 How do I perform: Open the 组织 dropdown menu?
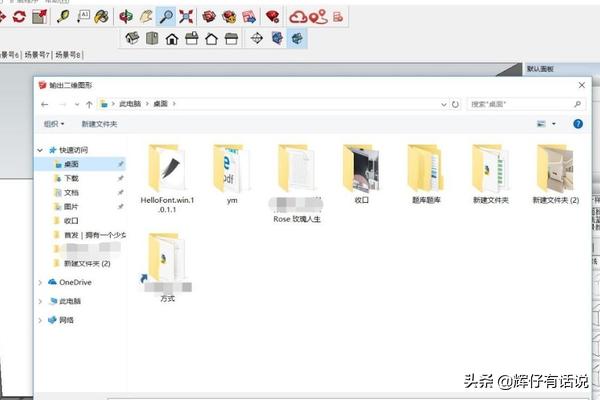54,124
